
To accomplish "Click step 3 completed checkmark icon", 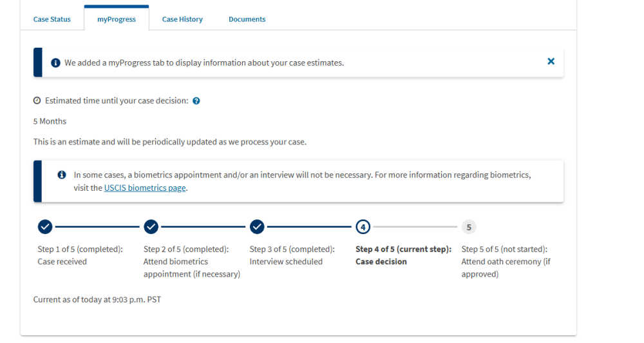I will [x=257, y=227].
